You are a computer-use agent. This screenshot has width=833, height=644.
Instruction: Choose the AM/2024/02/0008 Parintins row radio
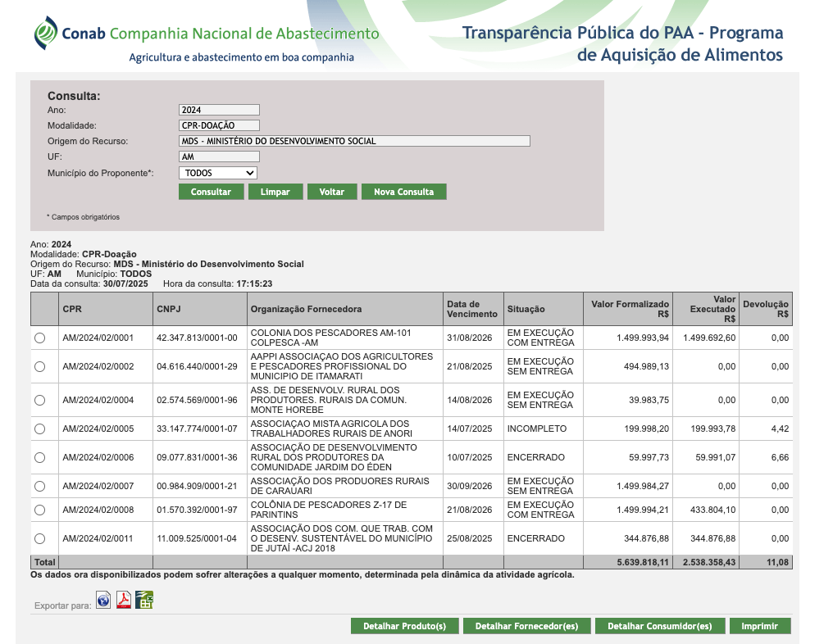pos(40,510)
